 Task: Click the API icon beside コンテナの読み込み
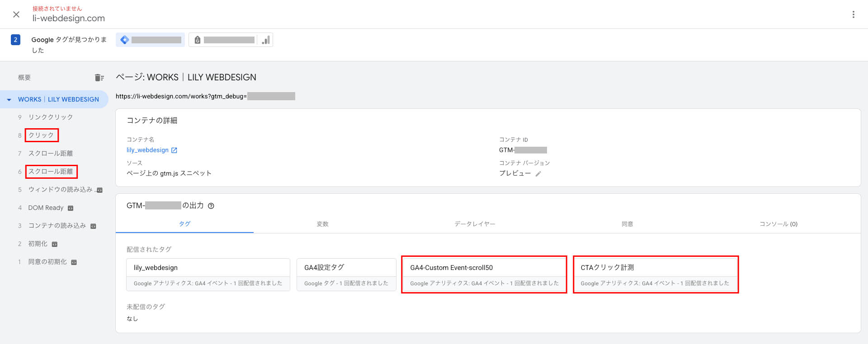pos(93,226)
